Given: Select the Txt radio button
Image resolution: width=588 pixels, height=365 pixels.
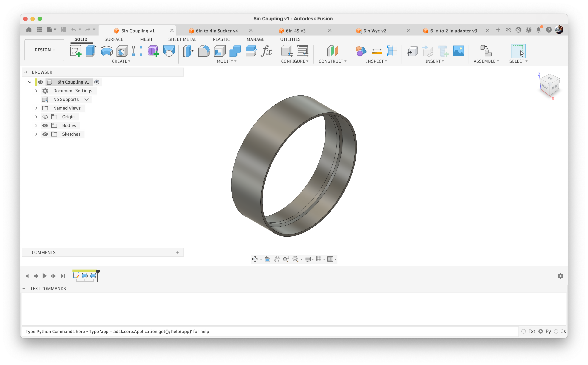Looking at the screenshot, I should click(523, 331).
